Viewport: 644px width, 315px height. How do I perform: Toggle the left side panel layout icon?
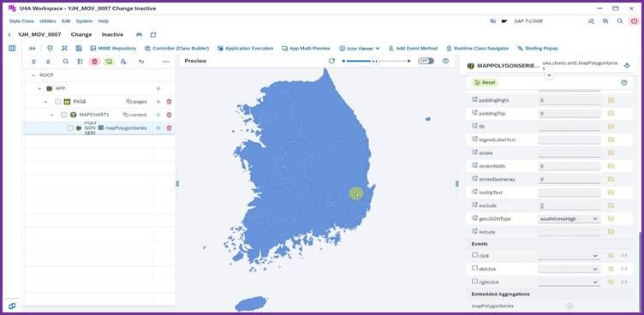point(12,48)
